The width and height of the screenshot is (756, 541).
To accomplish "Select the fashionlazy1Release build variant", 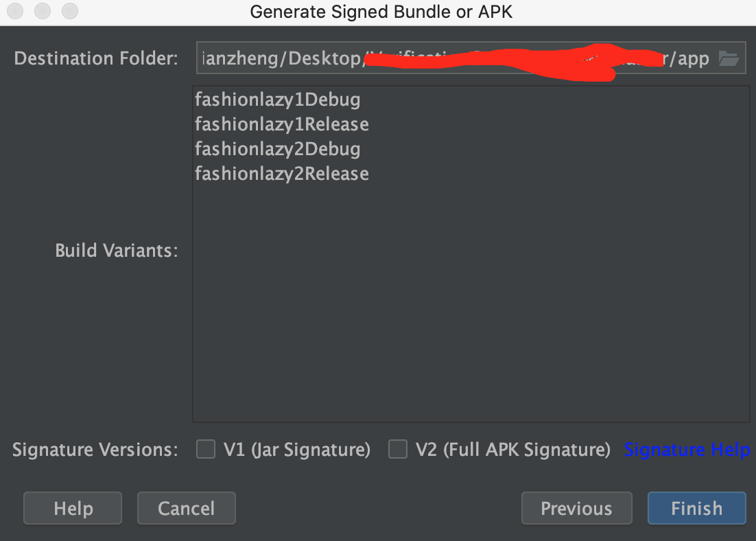I will click(281, 124).
